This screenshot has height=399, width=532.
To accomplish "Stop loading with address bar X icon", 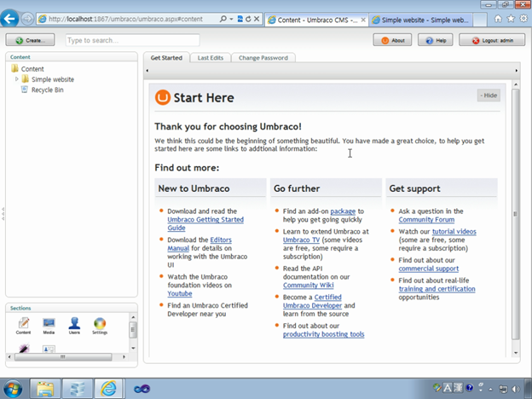I will [257, 19].
